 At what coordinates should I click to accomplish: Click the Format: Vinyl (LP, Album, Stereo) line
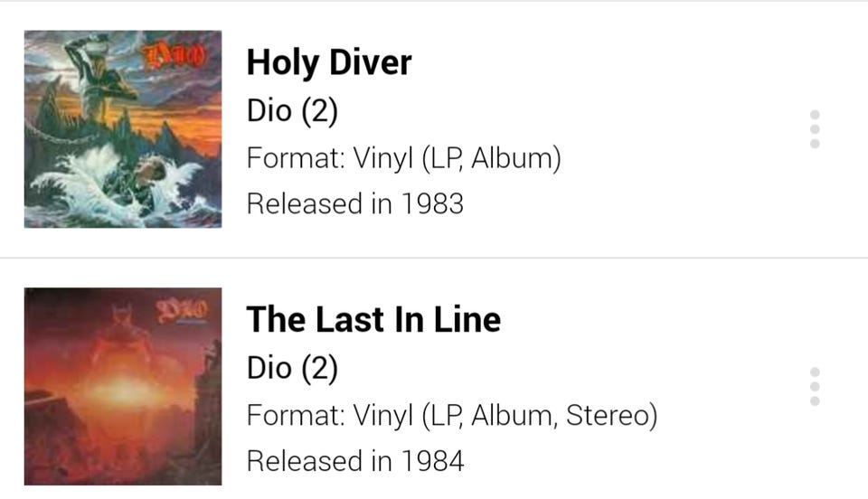452,415
